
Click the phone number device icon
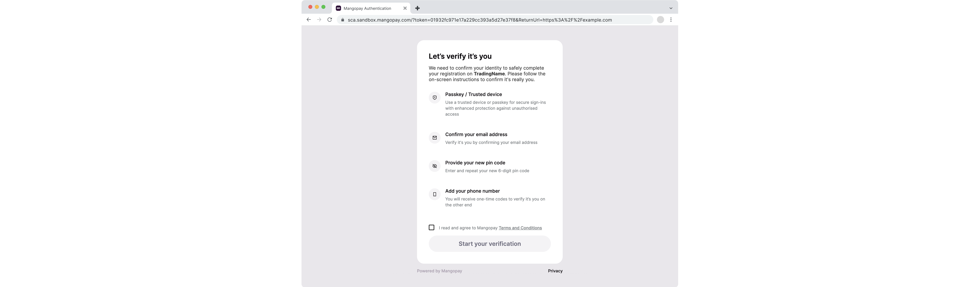[x=434, y=194]
